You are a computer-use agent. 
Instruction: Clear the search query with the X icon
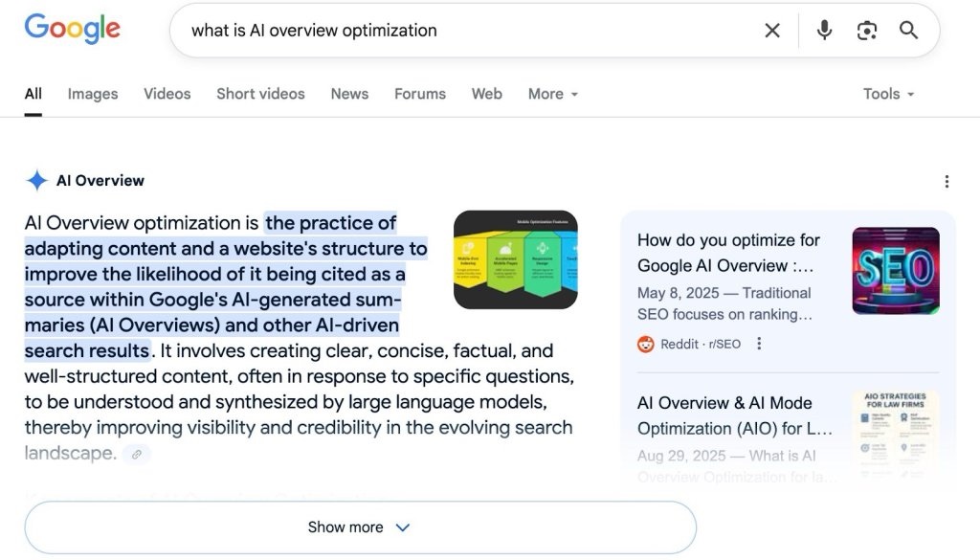(772, 30)
